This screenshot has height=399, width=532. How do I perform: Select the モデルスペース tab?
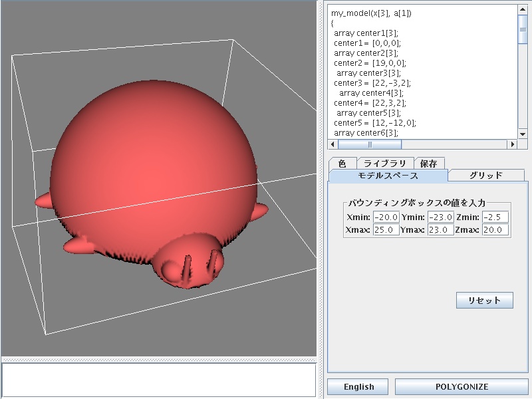click(x=388, y=176)
